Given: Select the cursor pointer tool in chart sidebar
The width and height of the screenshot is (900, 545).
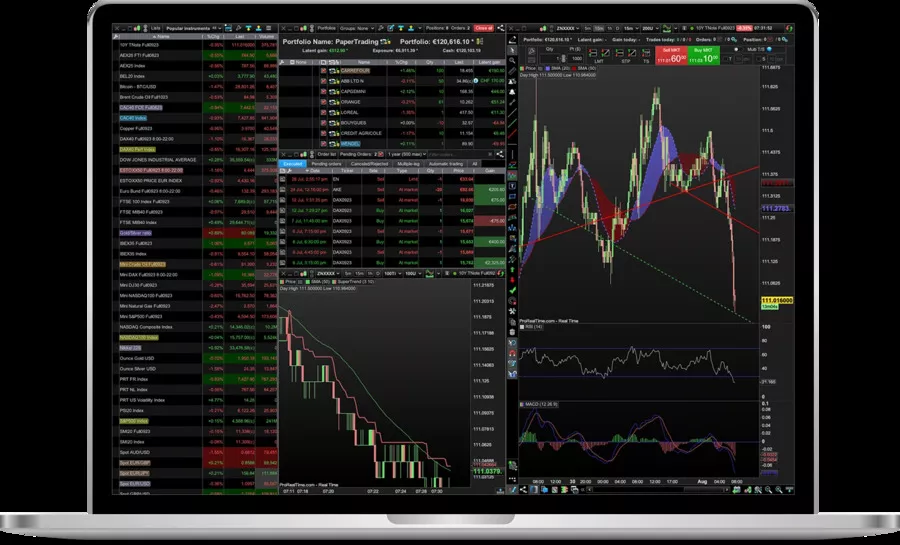Looking at the screenshot, I should (513, 50).
